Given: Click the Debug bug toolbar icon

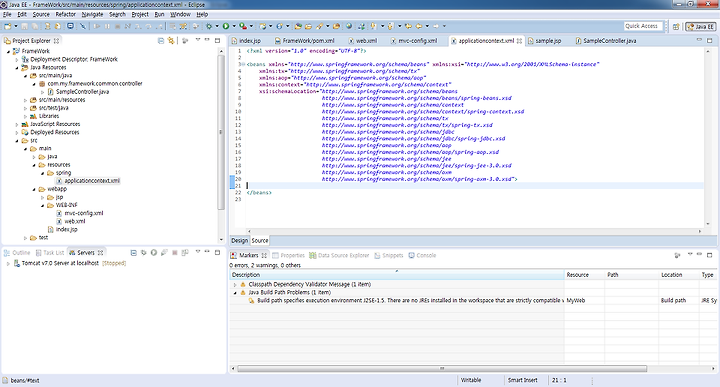Looking at the screenshot, I should pos(209,26).
